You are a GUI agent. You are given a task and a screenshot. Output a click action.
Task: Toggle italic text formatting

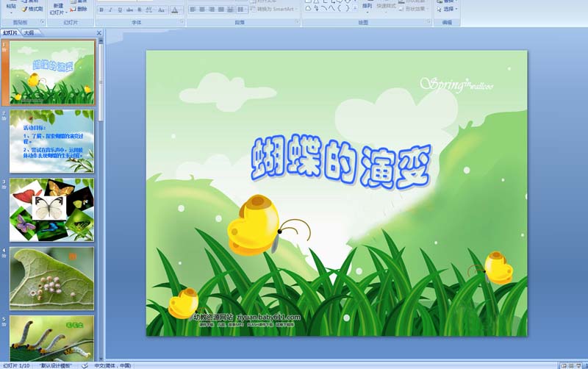point(111,10)
